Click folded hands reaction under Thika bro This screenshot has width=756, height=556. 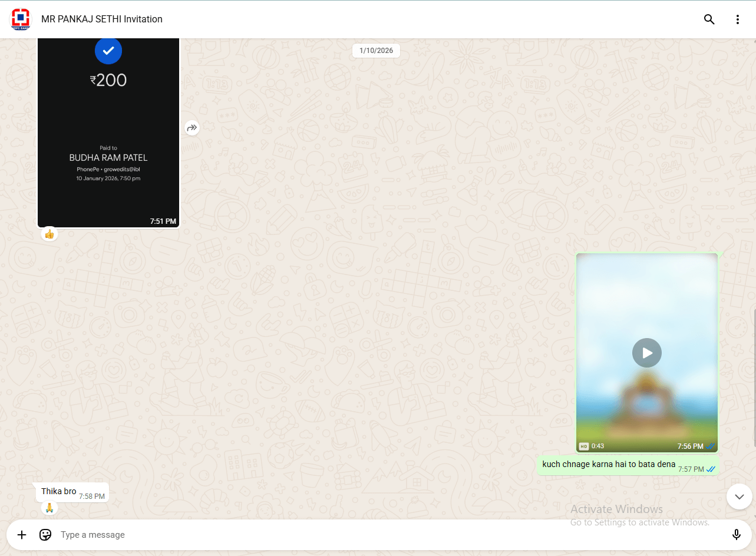click(49, 508)
